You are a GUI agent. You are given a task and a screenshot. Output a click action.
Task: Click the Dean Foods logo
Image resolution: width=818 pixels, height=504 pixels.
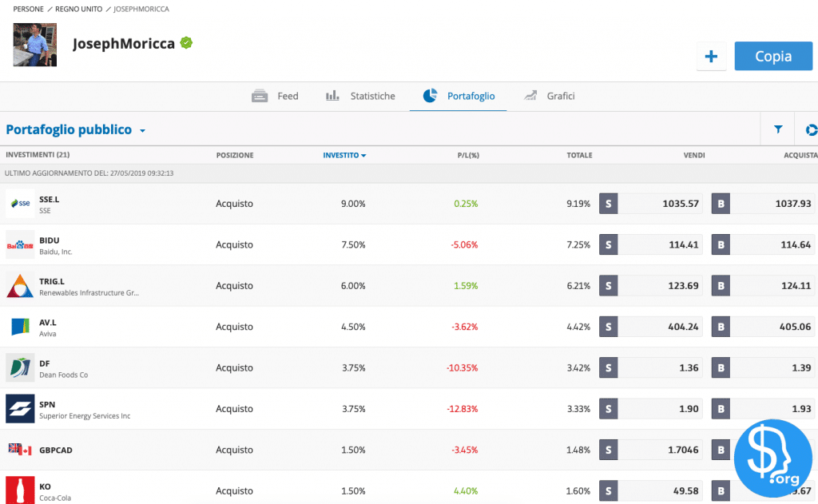(x=20, y=368)
